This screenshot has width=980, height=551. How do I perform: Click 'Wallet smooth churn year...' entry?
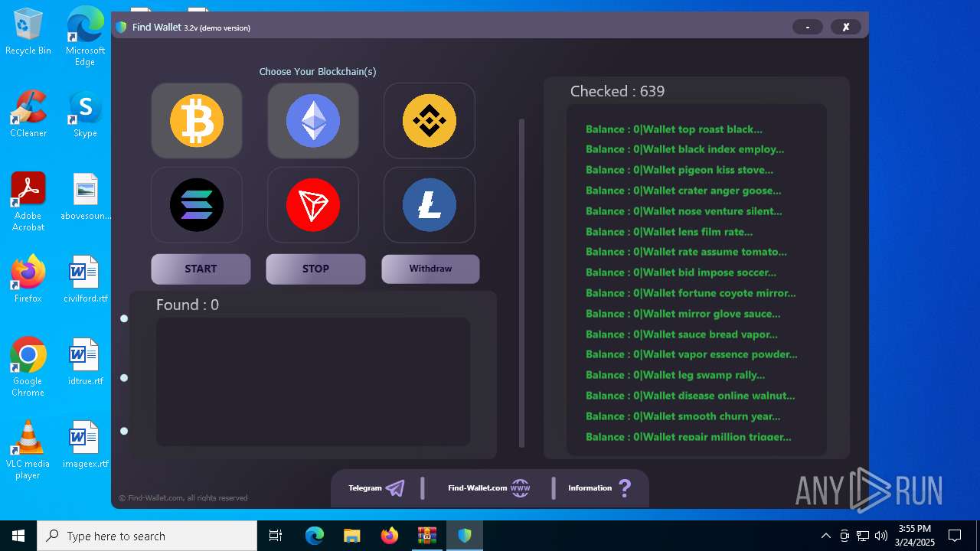pos(683,416)
